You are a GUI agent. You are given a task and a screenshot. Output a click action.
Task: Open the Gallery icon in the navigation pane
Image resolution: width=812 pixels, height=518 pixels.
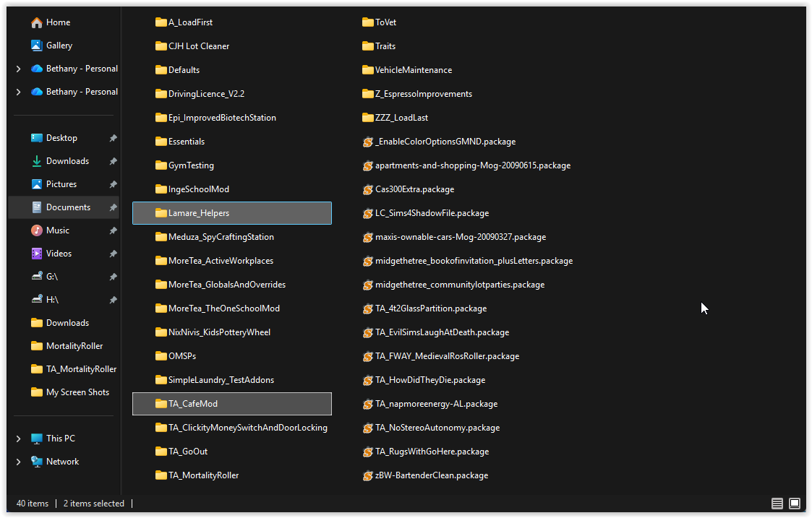(38, 46)
